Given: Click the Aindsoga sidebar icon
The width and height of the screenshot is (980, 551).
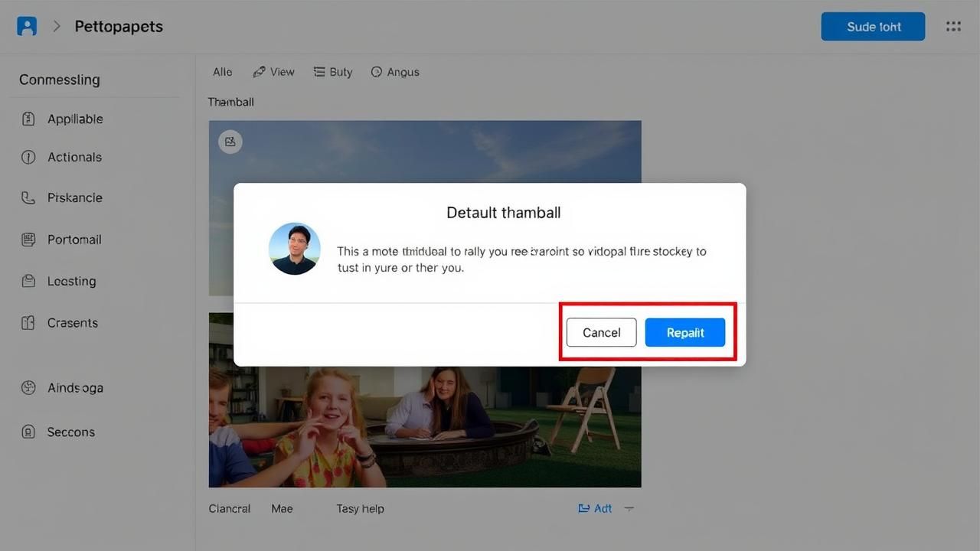Looking at the screenshot, I should coord(28,388).
